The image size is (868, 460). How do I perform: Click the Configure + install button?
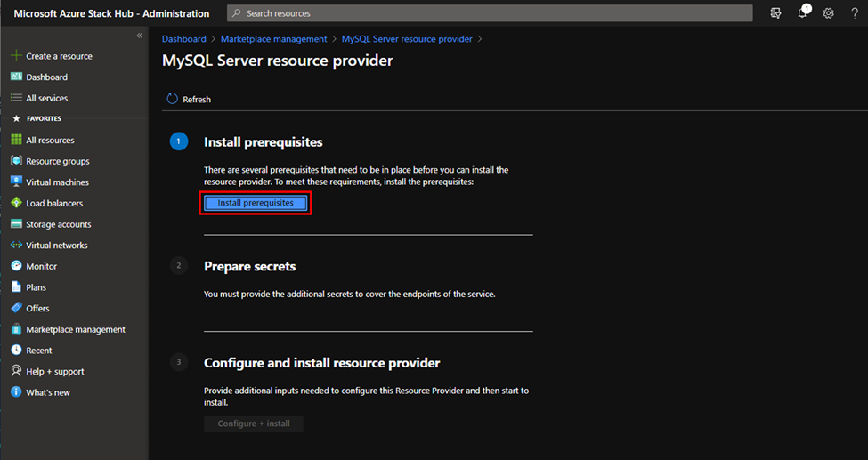[x=254, y=424]
